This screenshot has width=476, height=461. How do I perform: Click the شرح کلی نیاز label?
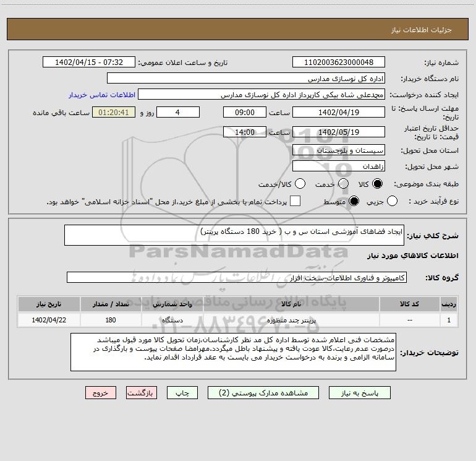point(433,236)
